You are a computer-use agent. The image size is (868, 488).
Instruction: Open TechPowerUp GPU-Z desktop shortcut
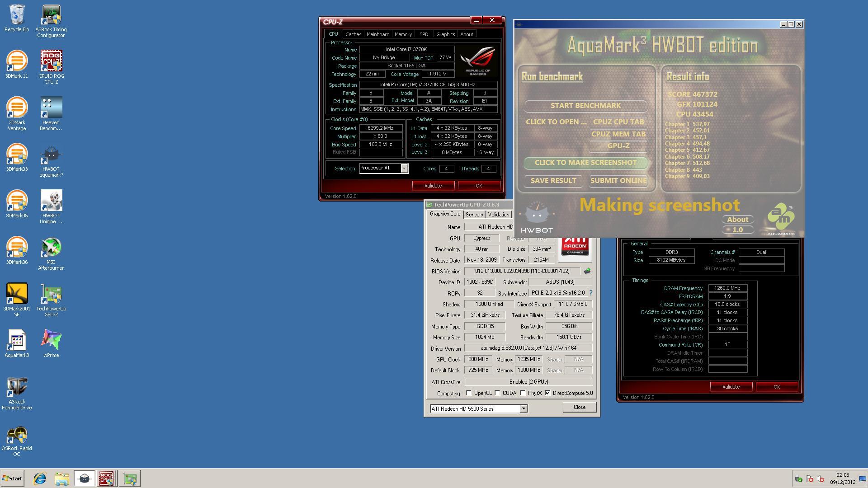click(51, 300)
